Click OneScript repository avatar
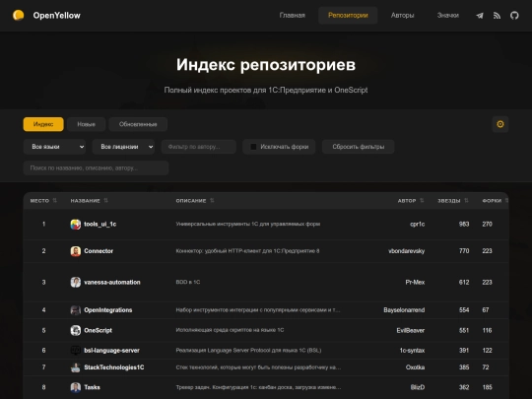This screenshot has width=532, height=399. click(75, 330)
